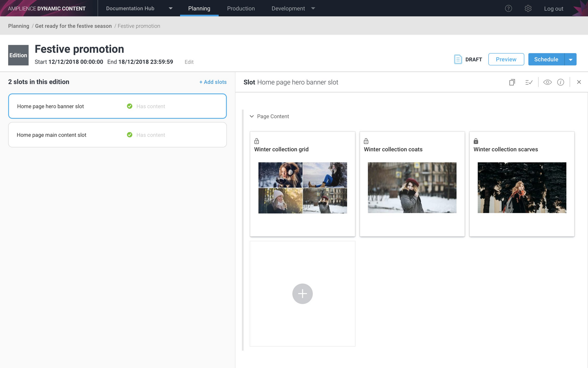Switch to the Production tab
Screen dimensions: 588x368
pos(241,8)
